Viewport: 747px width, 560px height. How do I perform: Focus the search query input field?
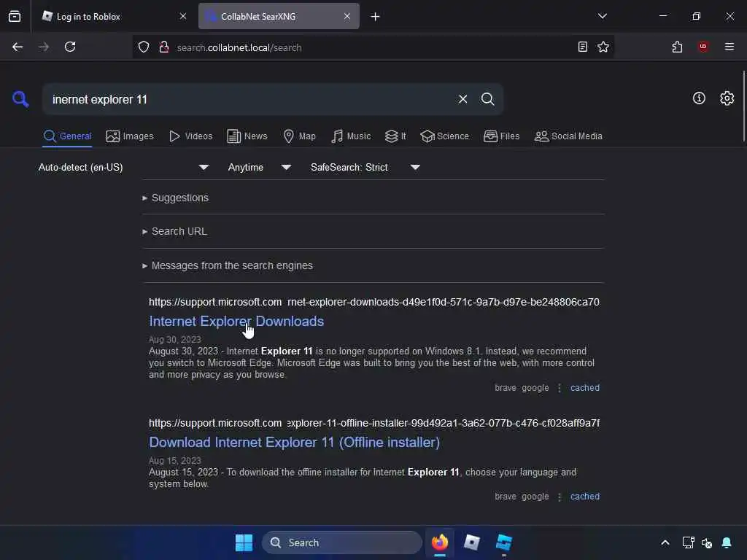pos(248,99)
